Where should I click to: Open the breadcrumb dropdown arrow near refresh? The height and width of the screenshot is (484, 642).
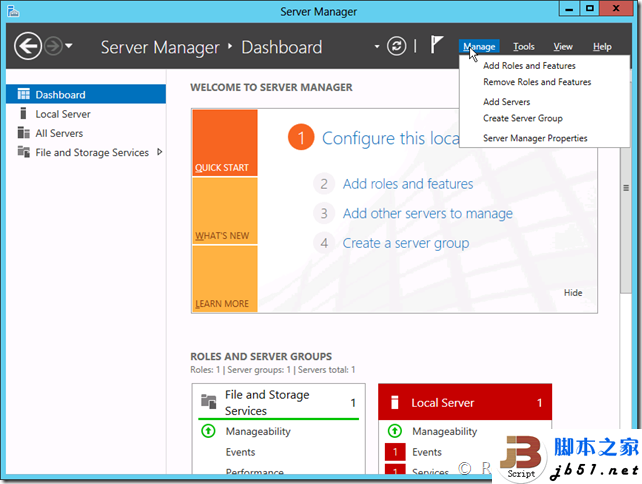[377, 47]
